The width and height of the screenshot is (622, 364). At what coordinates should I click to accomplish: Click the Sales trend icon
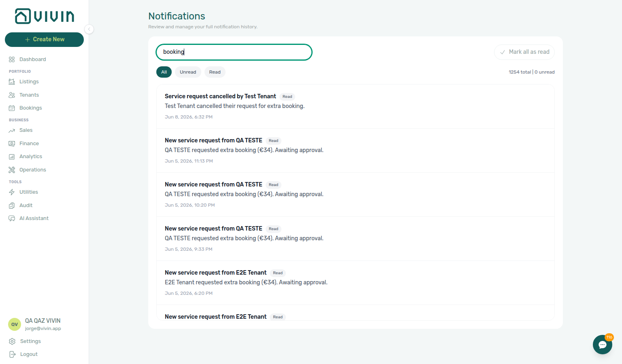coord(12,130)
